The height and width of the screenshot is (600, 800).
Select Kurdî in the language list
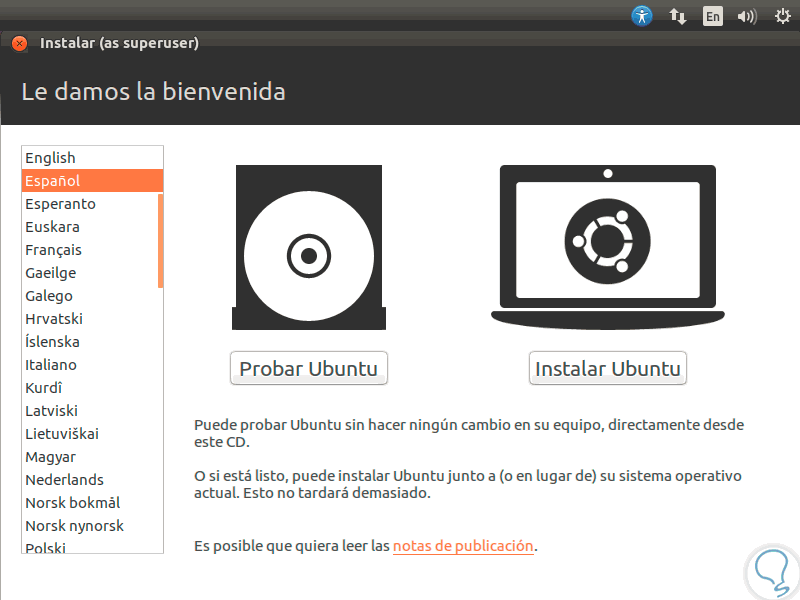click(92, 387)
